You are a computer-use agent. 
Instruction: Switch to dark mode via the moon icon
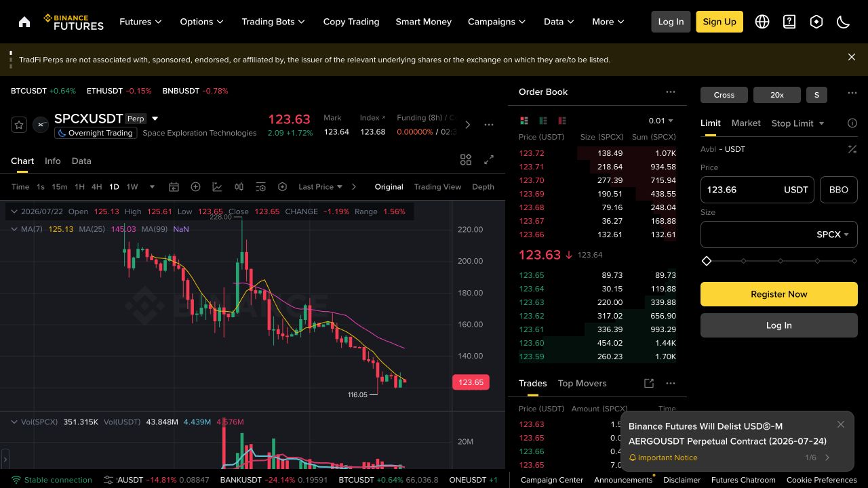pos(844,22)
